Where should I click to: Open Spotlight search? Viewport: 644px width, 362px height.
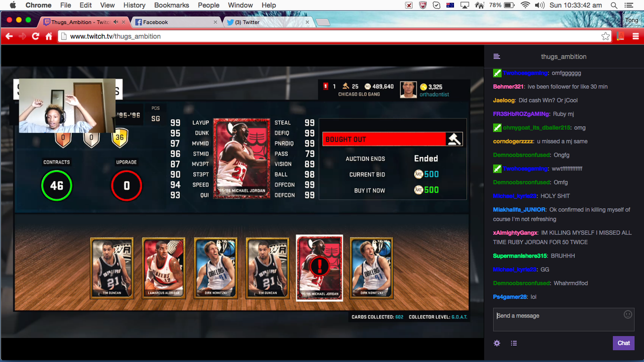pos(613,5)
